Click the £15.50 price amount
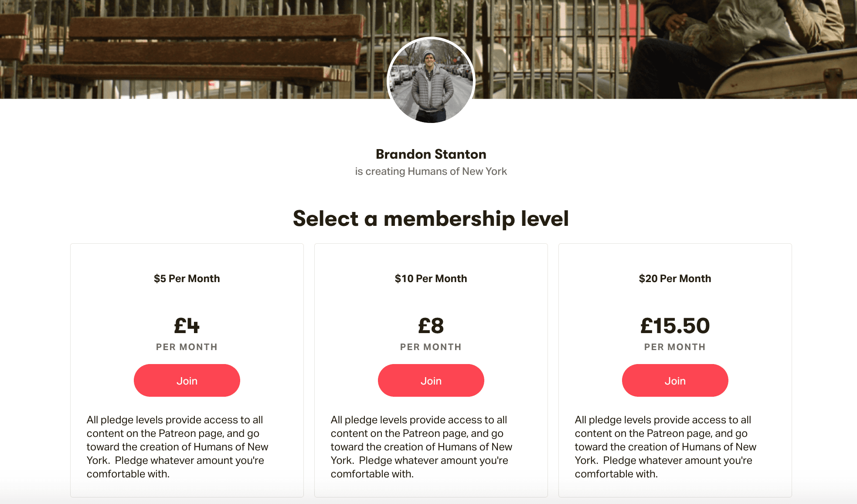857x504 pixels. click(675, 326)
